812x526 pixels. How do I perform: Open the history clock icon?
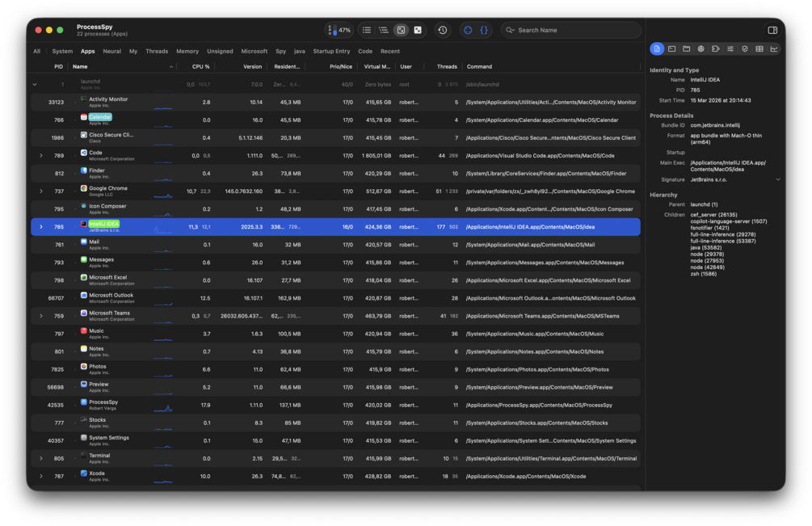(442, 30)
